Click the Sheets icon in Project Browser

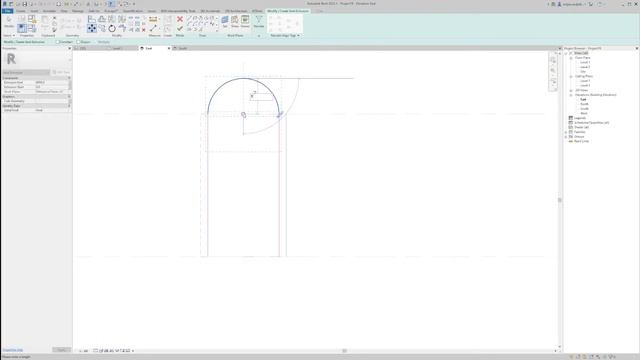571,127
